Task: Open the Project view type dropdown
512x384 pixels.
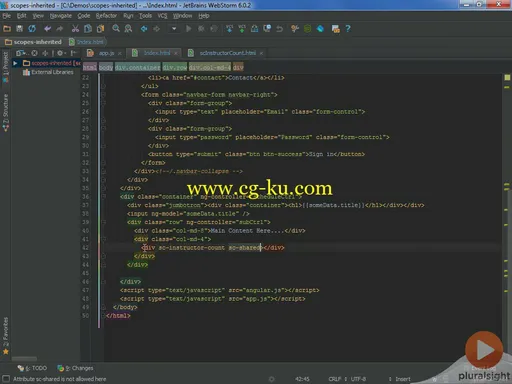Action: pyautogui.click(x=21, y=53)
